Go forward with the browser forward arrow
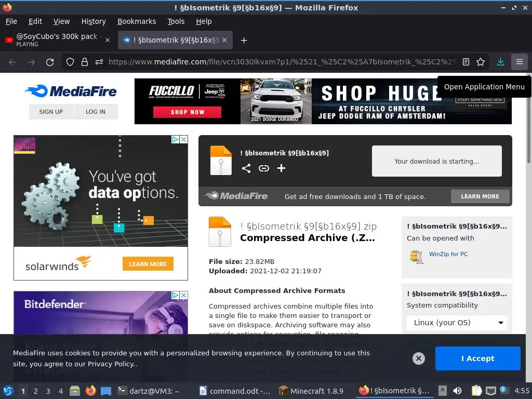Screen dimensions: 532x399 31,62
